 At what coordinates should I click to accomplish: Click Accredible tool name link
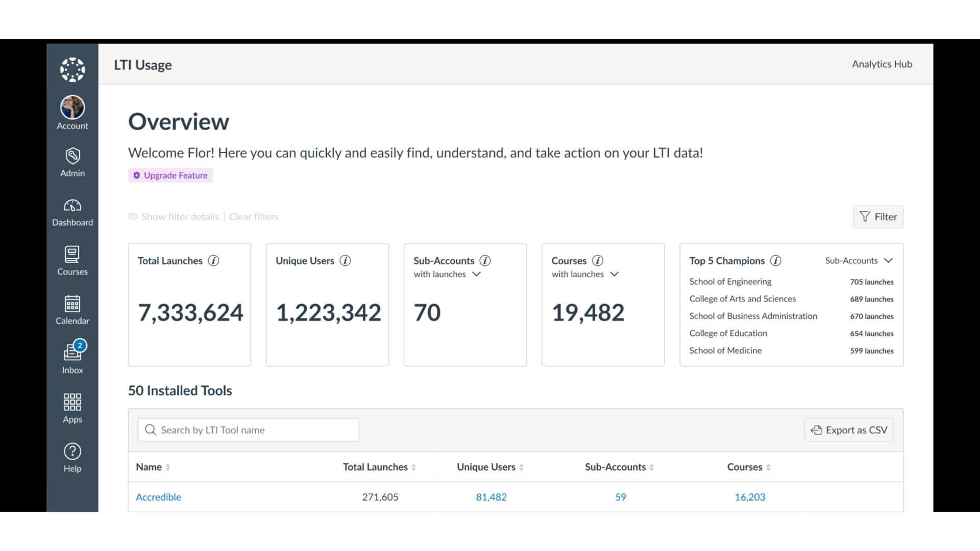click(158, 496)
